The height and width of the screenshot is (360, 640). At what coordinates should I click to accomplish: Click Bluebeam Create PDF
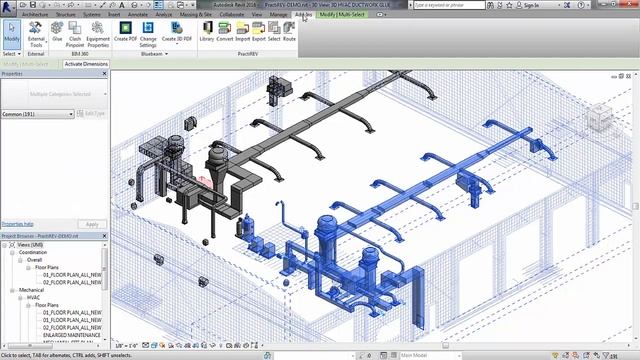pos(125,32)
